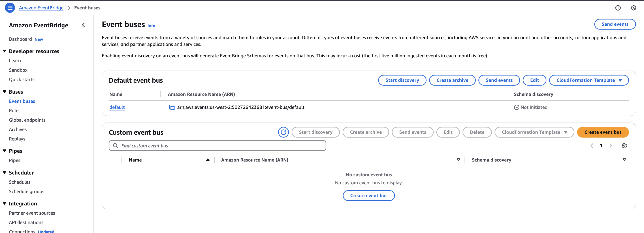This screenshot has width=644, height=233.
Task: Focus the Find custom event bus field
Action: [x=217, y=146]
